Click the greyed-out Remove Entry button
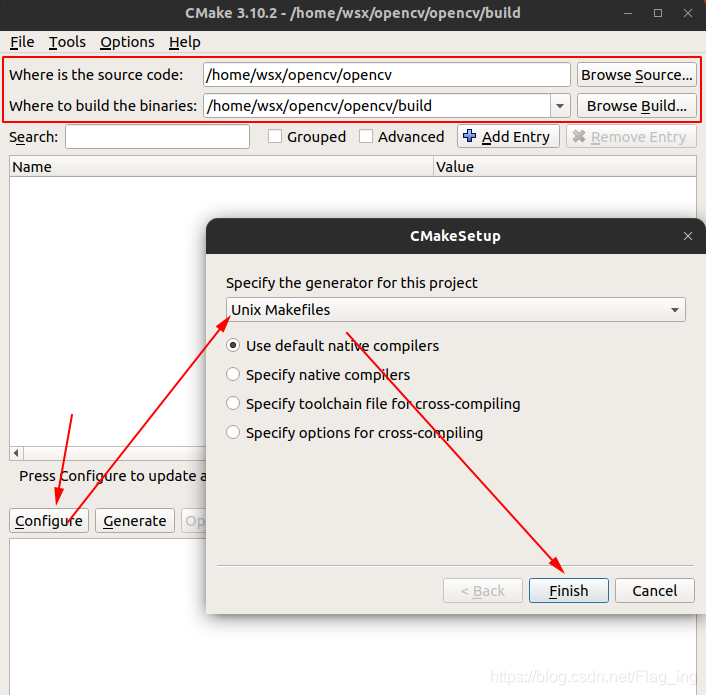 pos(631,136)
